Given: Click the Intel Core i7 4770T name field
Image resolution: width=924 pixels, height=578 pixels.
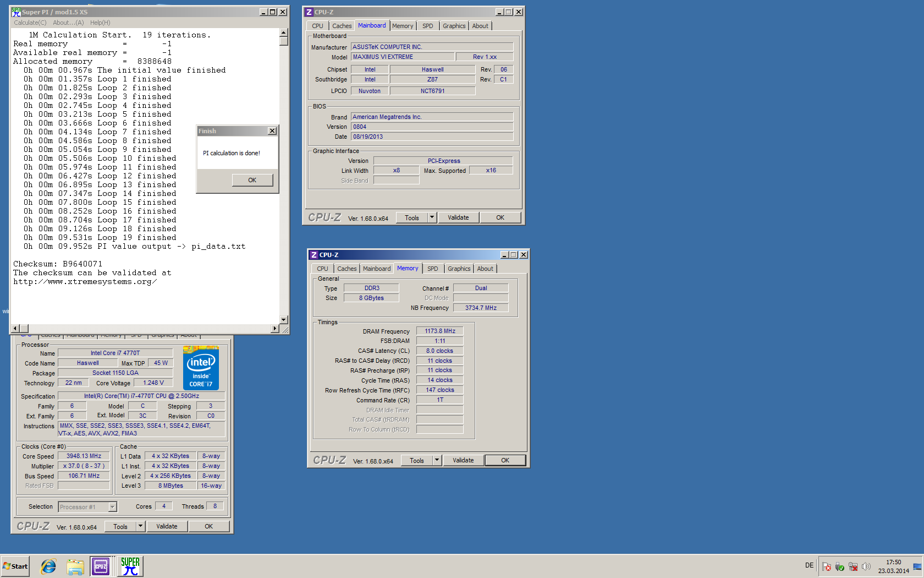Looking at the screenshot, I should pyautogui.click(x=116, y=353).
